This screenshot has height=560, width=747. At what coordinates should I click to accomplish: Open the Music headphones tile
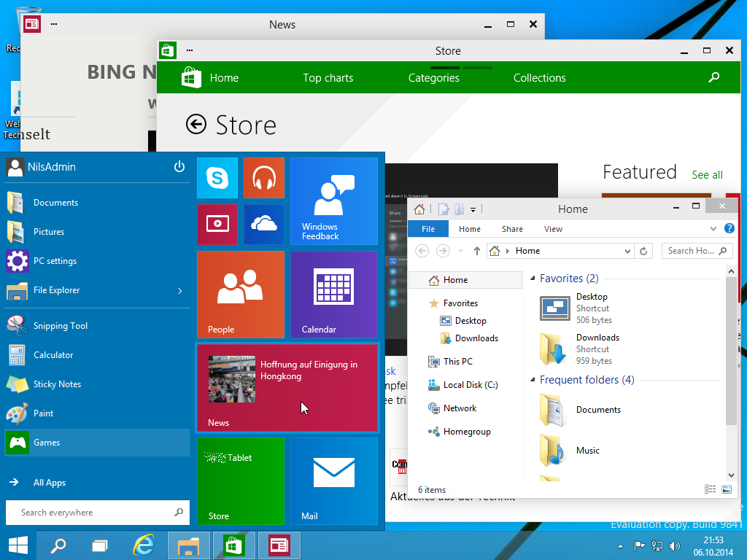click(264, 178)
